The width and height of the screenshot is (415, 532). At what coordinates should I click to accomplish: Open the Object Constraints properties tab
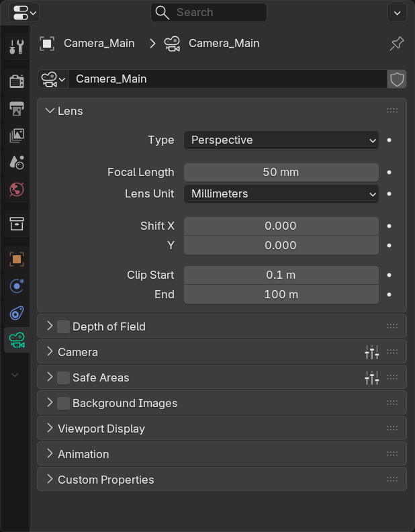[17, 313]
